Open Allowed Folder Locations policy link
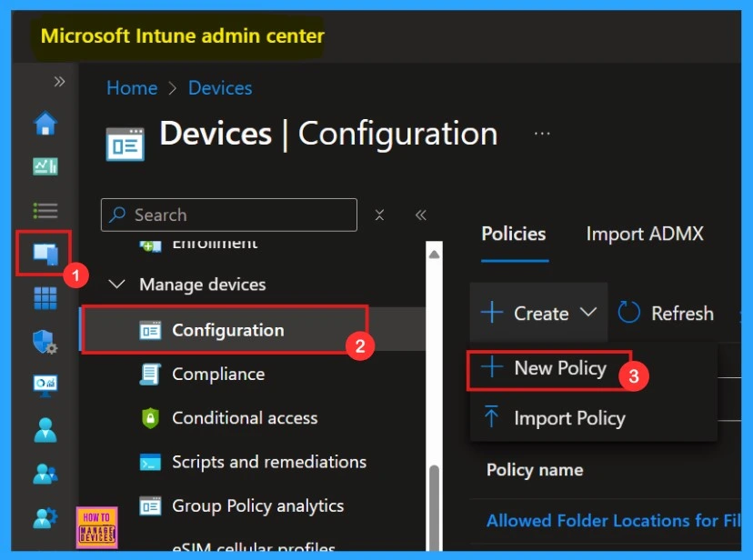Screen dimensions: 753x560 pos(613,521)
